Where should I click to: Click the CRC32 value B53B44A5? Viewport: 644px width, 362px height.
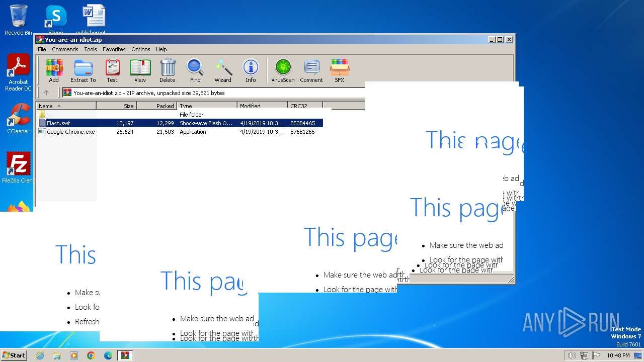(x=302, y=123)
